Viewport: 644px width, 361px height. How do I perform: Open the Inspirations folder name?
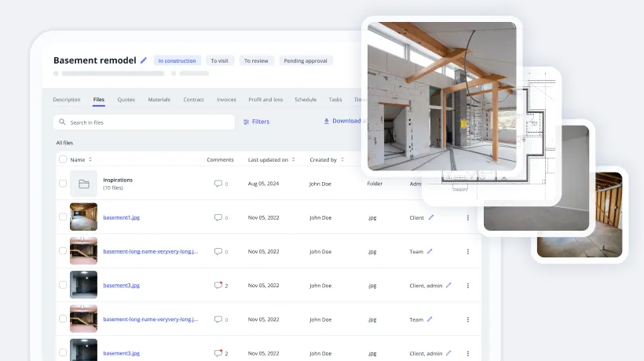coord(118,180)
